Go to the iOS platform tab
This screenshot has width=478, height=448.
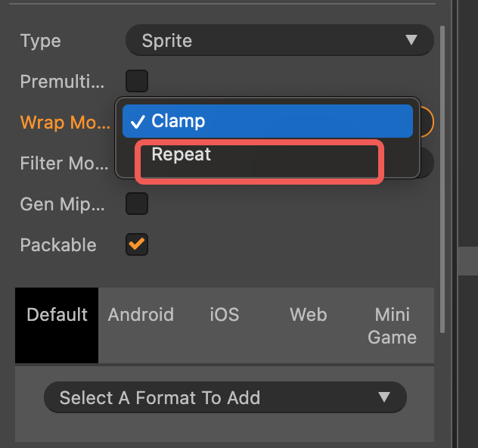tap(225, 315)
